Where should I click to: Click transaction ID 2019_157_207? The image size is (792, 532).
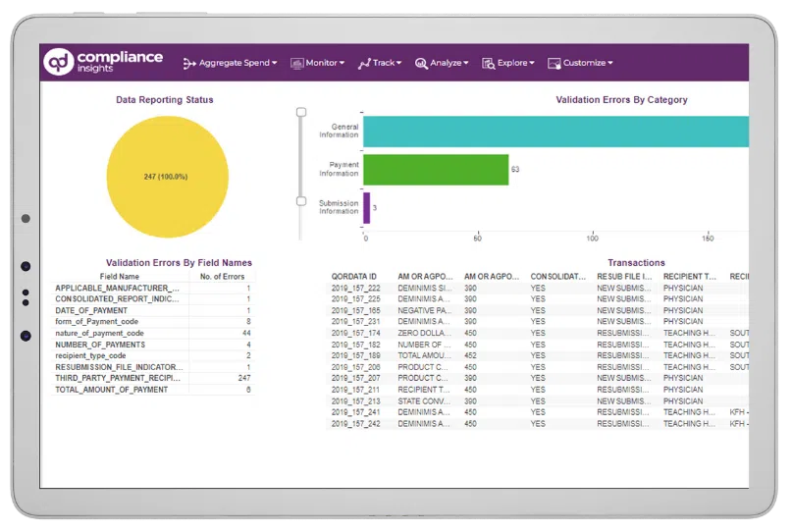[x=355, y=379]
